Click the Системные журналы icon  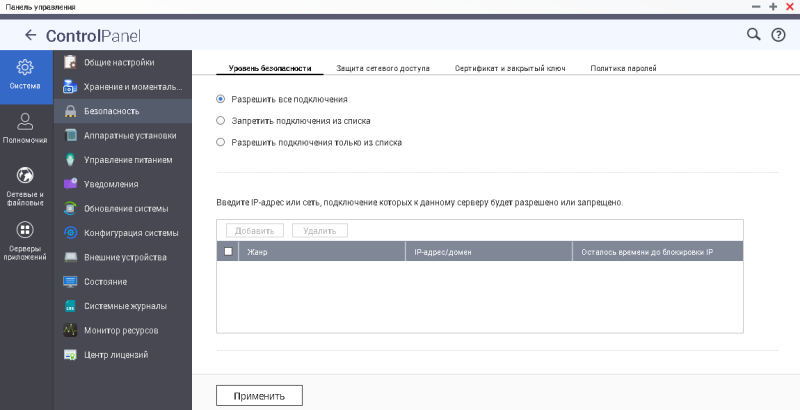pos(70,306)
